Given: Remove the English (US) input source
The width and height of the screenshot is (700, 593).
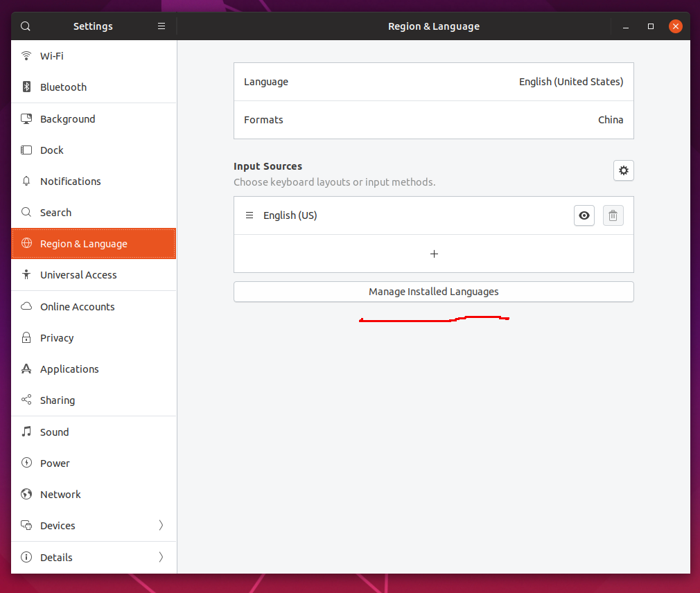Looking at the screenshot, I should pos(613,215).
